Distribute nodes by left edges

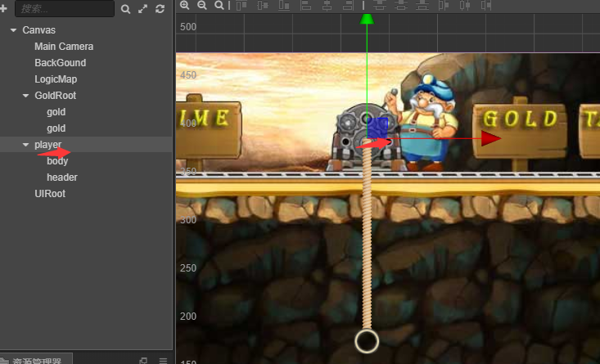[x=444, y=5]
